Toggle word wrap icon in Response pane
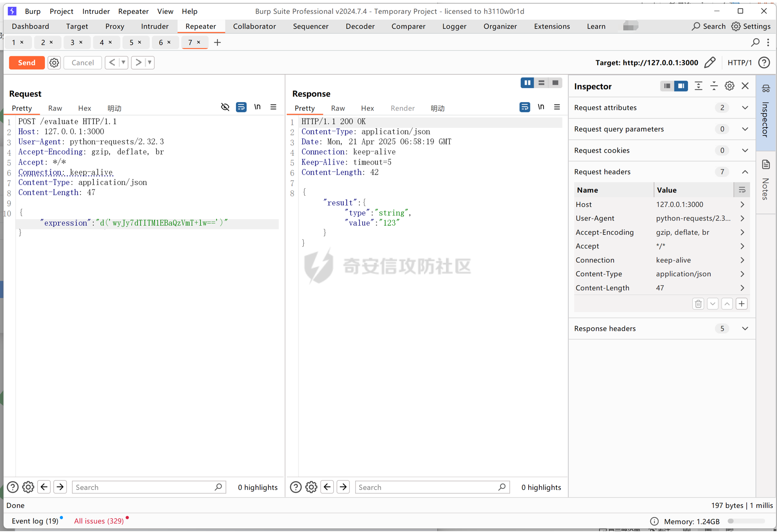Viewport: 777px width, 532px height. (524, 107)
